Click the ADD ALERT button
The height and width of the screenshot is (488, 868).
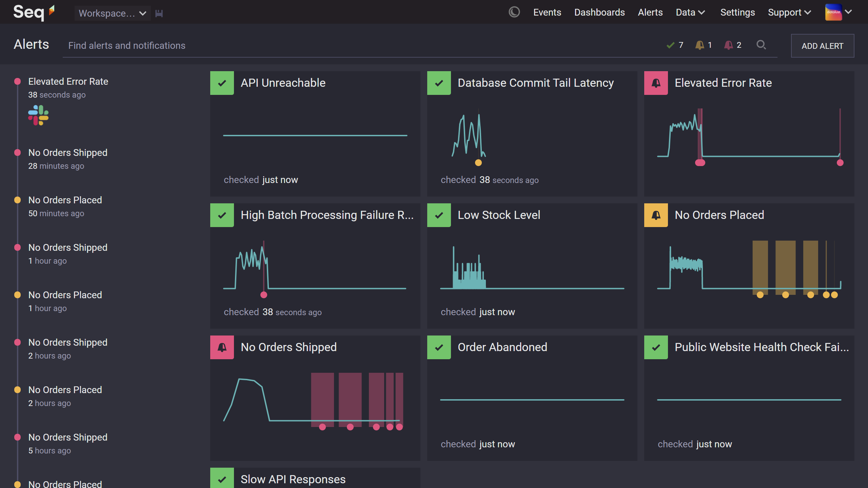coord(823,45)
